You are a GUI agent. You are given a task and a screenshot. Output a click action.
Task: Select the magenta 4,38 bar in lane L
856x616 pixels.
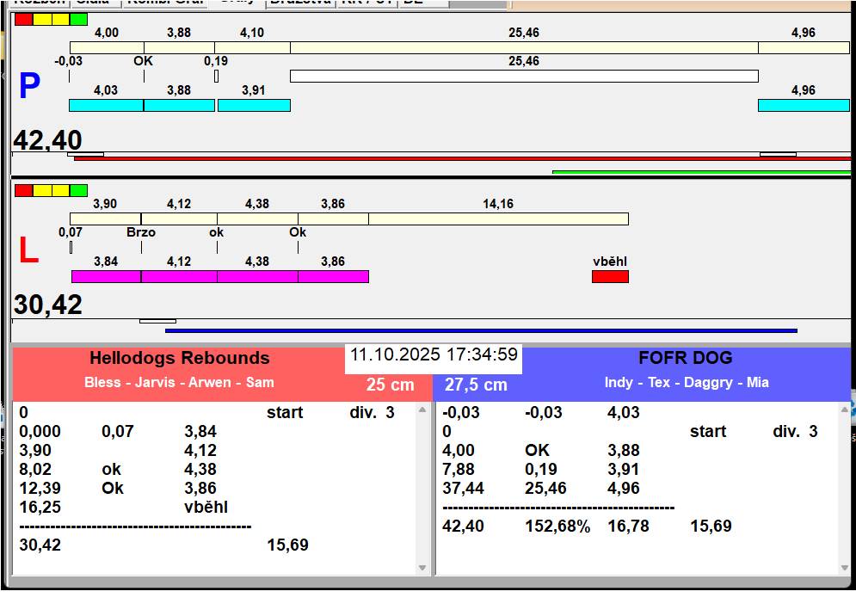pos(257,276)
